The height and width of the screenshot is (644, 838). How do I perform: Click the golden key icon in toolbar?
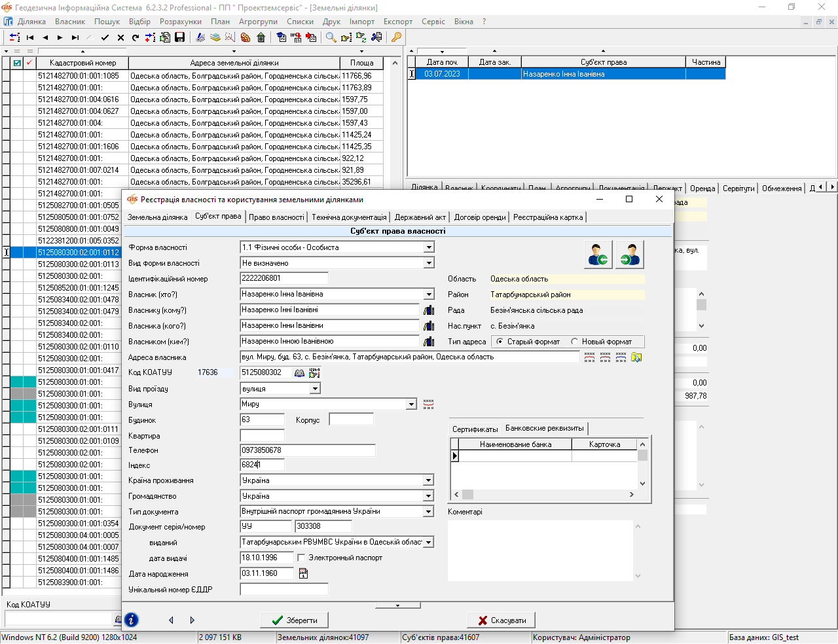pyautogui.click(x=396, y=37)
